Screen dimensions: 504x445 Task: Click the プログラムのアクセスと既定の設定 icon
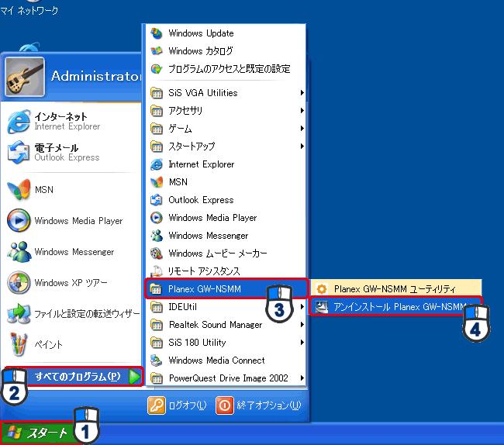click(x=157, y=69)
